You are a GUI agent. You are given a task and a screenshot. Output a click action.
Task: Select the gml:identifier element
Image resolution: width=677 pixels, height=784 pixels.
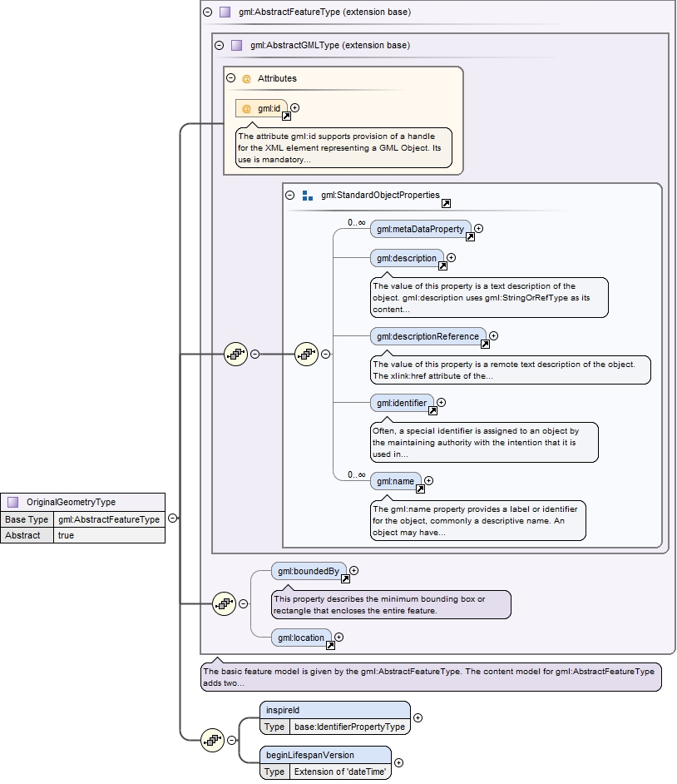tap(402, 403)
